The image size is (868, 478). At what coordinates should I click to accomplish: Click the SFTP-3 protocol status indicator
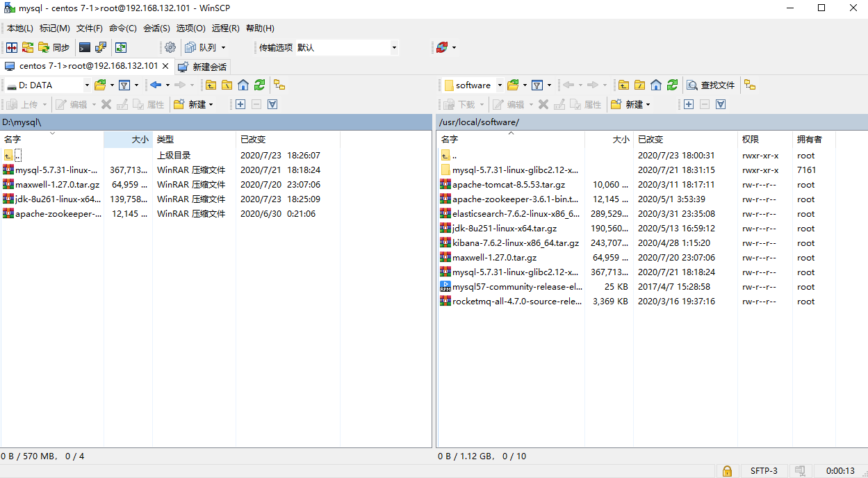click(x=764, y=471)
